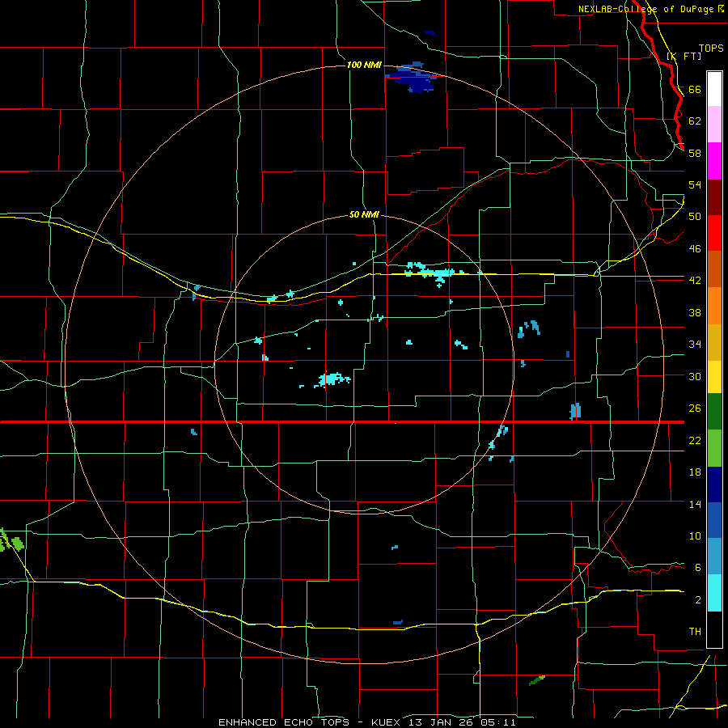The width and height of the screenshot is (728, 728).
Task: Click the "66" legend value
Action: (x=695, y=89)
